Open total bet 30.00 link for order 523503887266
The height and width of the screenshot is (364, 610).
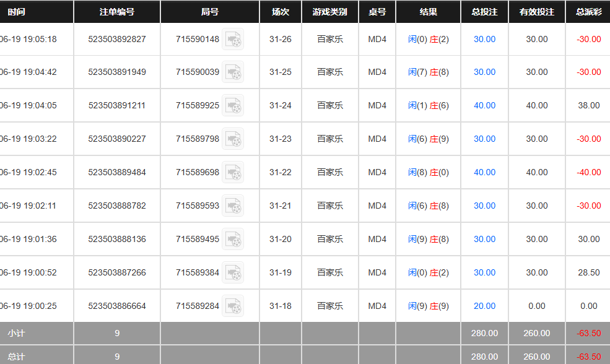(484, 272)
